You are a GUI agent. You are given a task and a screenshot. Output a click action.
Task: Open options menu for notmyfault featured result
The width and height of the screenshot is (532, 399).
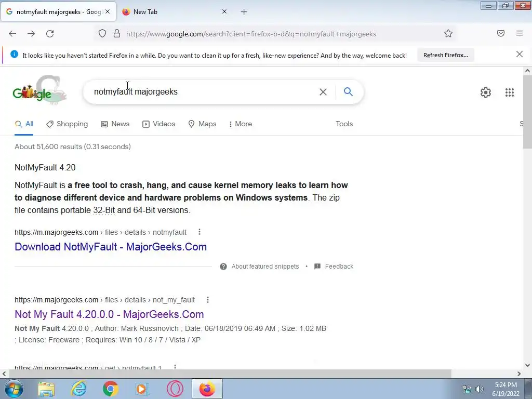click(x=199, y=232)
